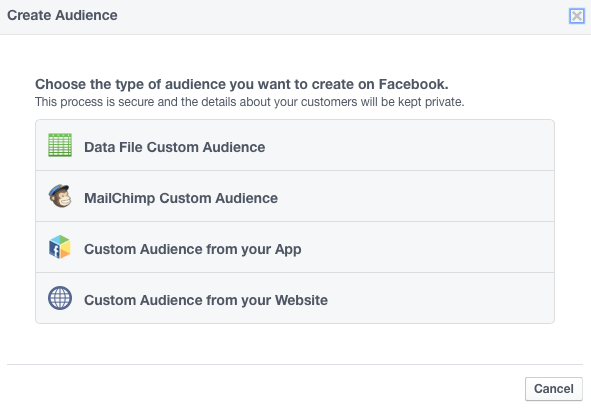This screenshot has width=591, height=409.
Task: Click blank footer area left of Cancel
Action: coord(264,389)
